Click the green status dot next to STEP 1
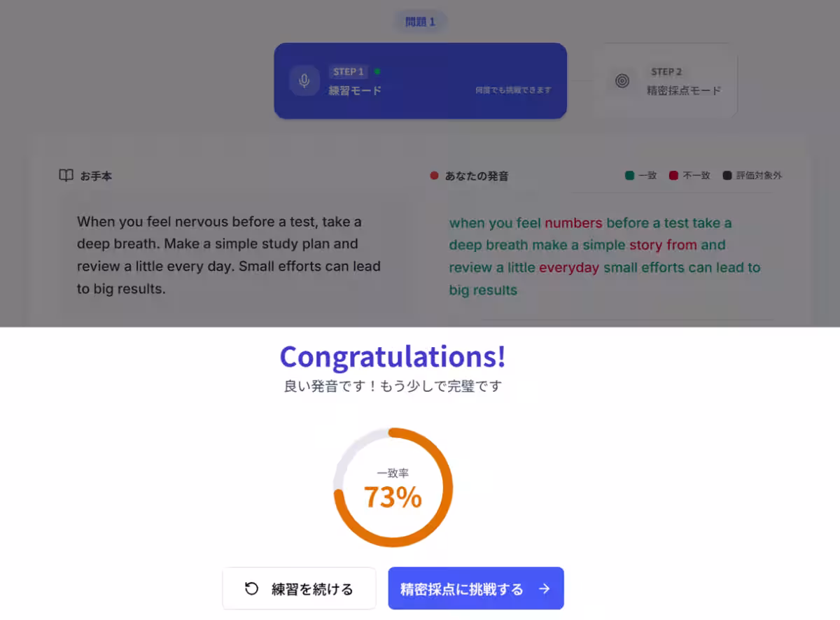 (377, 71)
